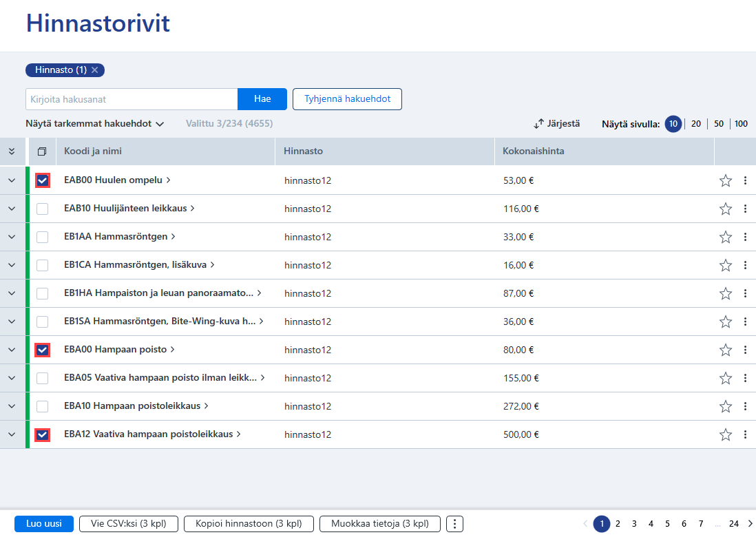The height and width of the screenshot is (537, 756).
Task: Focus the Kirjoita hakusanat search field
Action: (x=132, y=99)
